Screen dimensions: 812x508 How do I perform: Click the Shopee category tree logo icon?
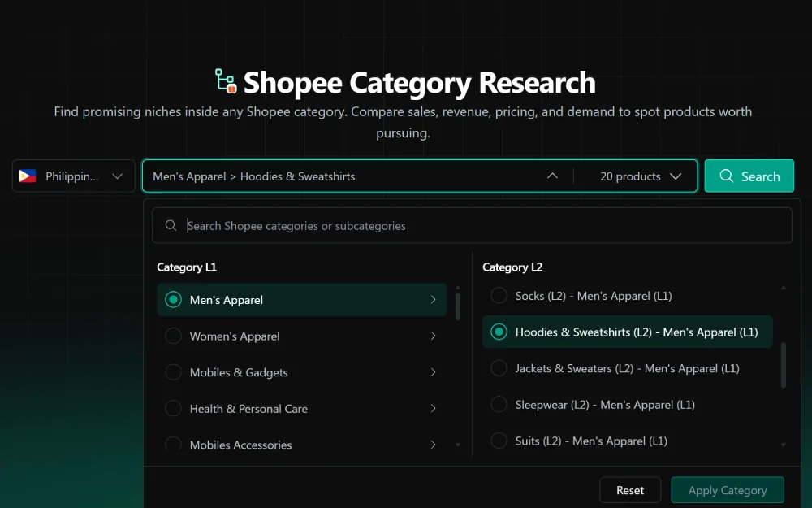(x=226, y=80)
